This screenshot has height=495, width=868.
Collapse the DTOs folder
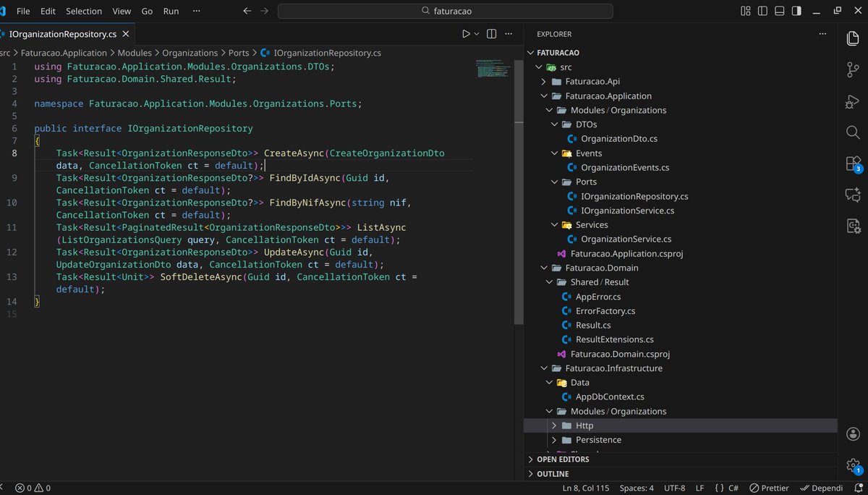pyautogui.click(x=554, y=124)
